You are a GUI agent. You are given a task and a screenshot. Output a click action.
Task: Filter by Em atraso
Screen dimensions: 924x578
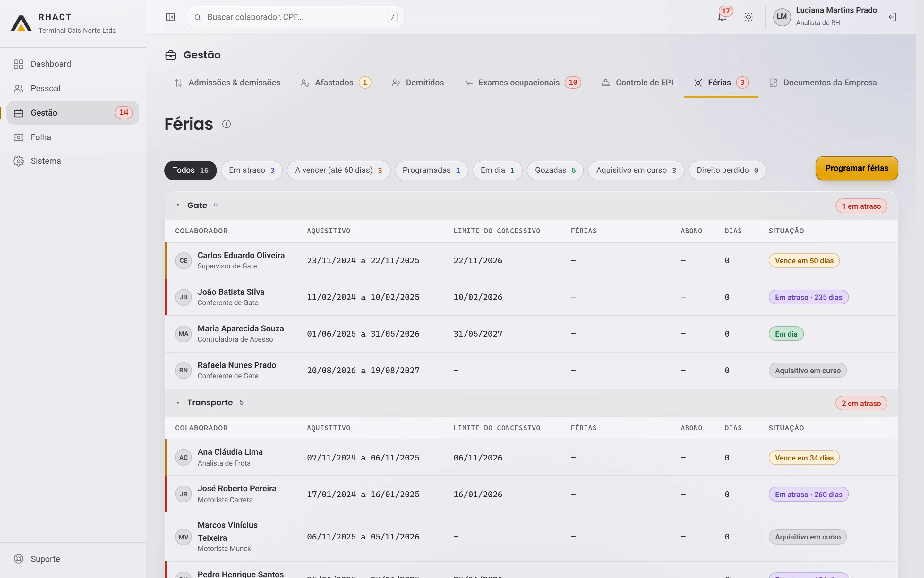coord(252,170)
